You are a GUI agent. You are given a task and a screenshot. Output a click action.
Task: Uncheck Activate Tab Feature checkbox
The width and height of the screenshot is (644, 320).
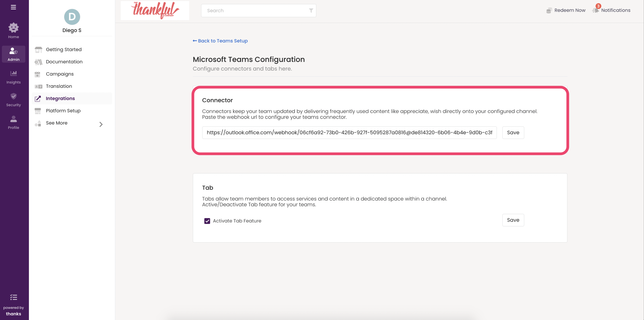[x=207, y=221]
